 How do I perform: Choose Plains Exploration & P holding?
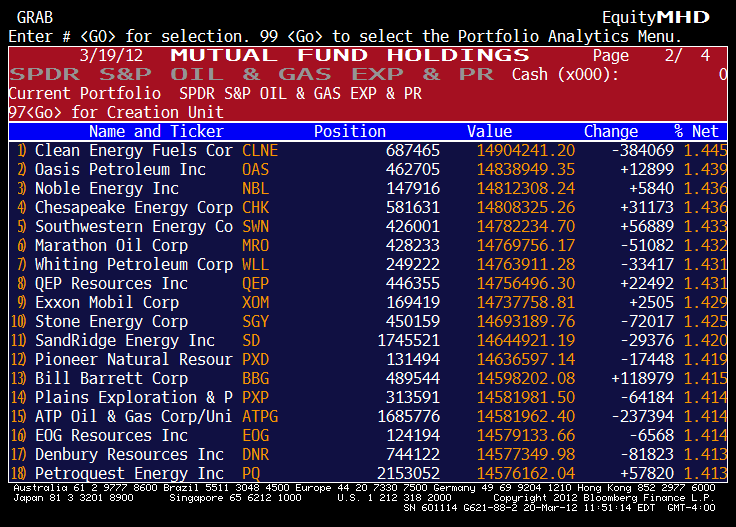coord(368,397)
